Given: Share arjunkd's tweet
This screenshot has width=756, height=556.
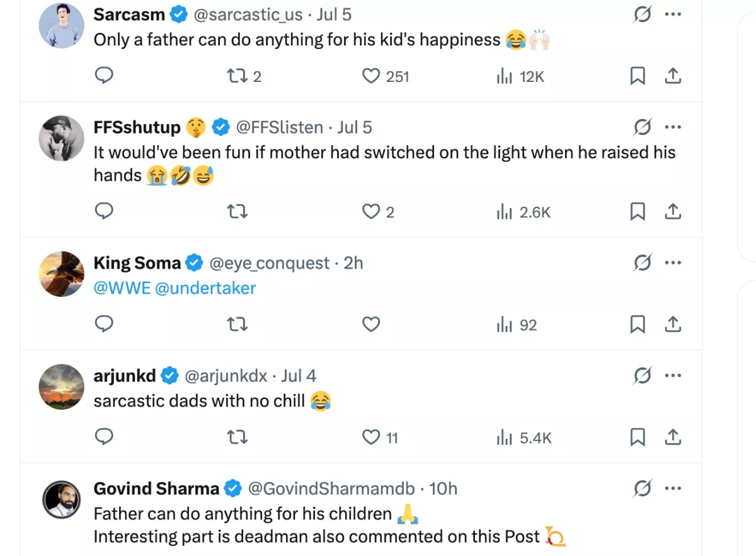Looking at the screenshot, I should coord(673,437).
